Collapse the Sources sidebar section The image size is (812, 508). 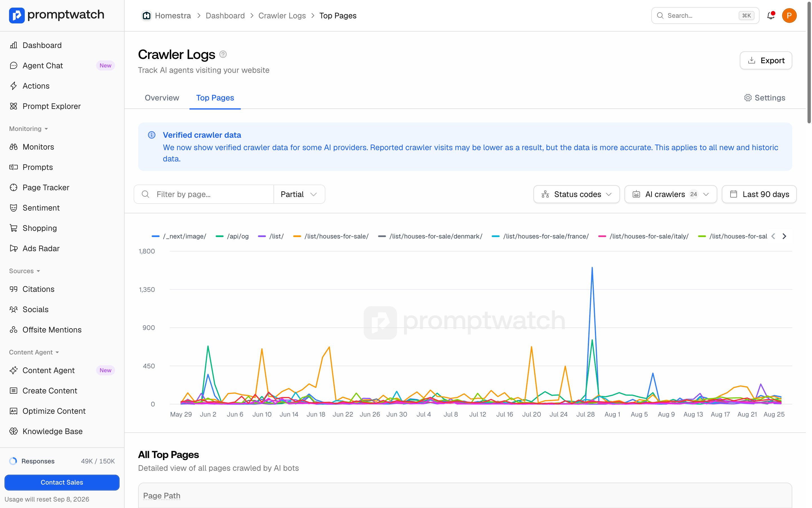25,271
